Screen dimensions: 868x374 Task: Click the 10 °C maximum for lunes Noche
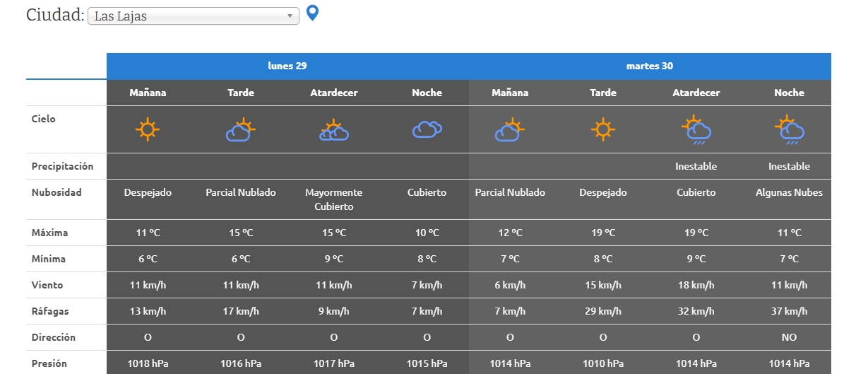pyautogui.click(x=427, y=233)
